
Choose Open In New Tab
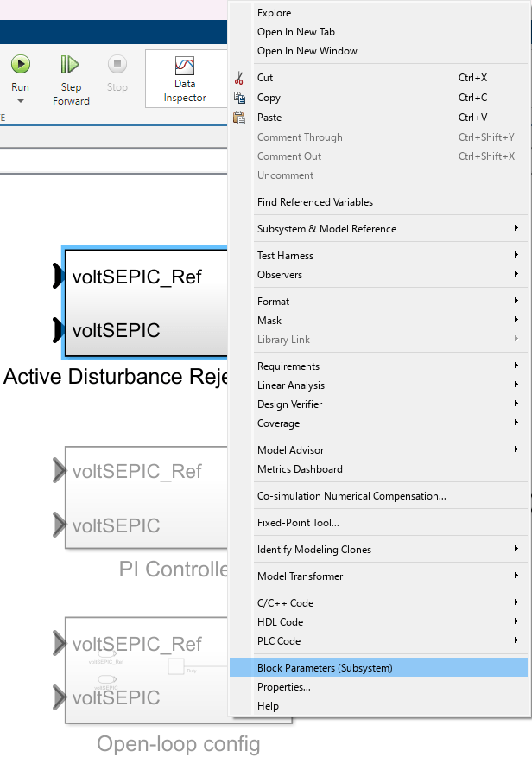[x=295, y=32]
